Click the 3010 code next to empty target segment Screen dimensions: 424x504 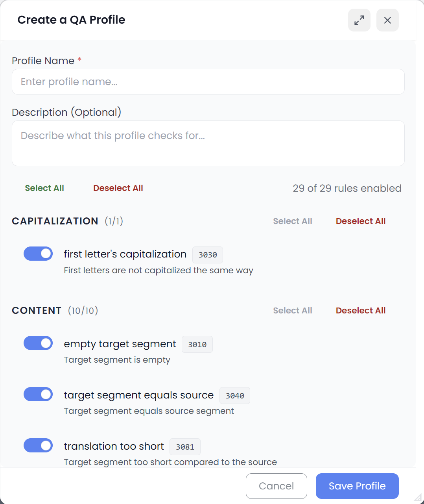point(197,344)
